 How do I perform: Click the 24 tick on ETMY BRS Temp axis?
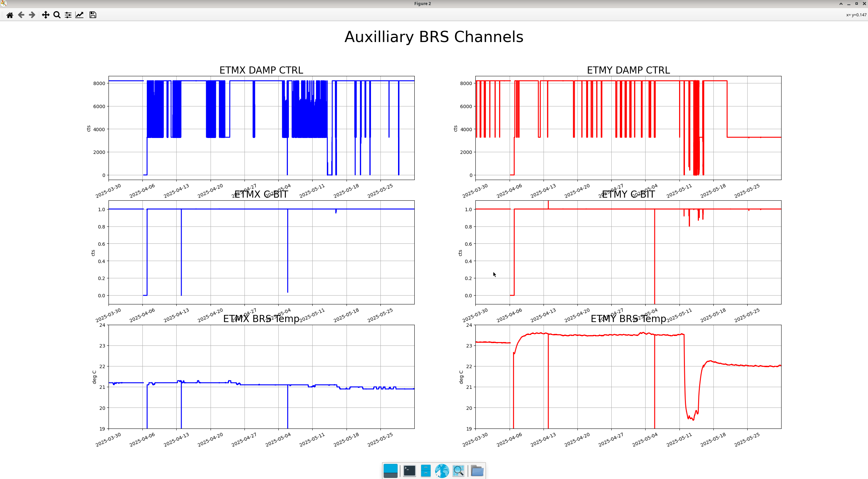(x=469, y=325)
